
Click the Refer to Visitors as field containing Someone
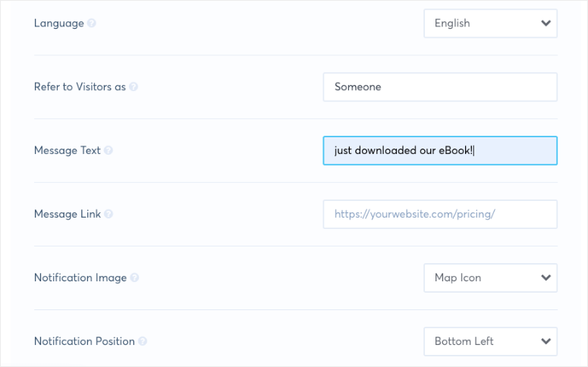(x=440, y=87)
